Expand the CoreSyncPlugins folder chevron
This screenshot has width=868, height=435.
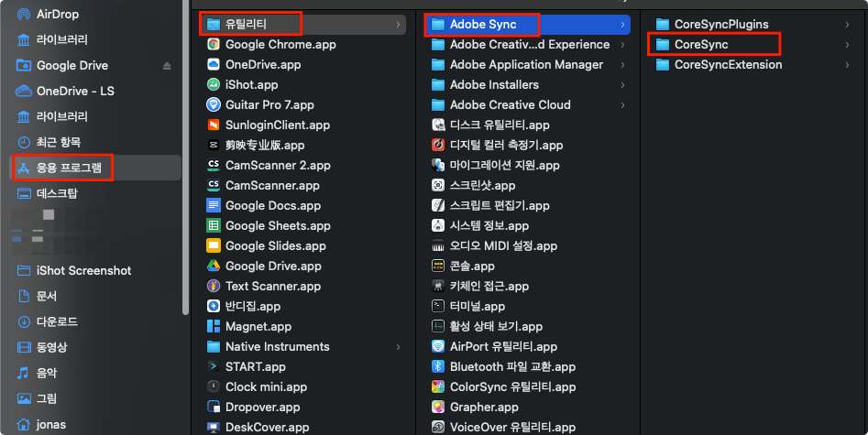click(847, 25)
